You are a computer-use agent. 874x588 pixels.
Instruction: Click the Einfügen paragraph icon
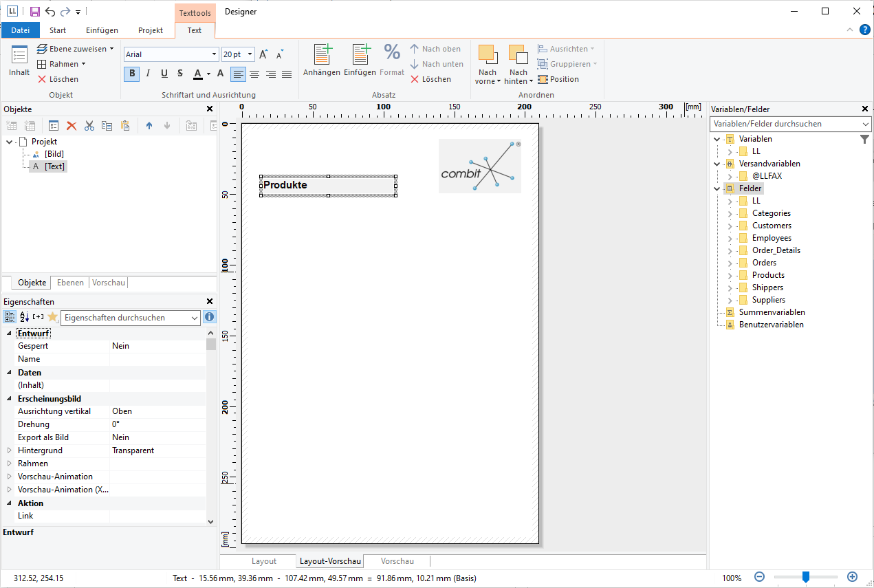pos(360,55)
